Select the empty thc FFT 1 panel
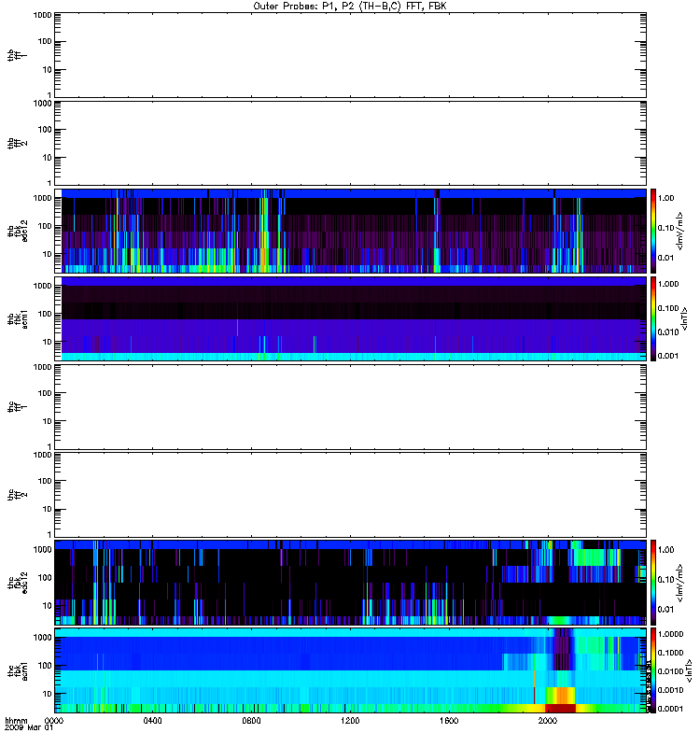This screenshot has width=700, height=747. click(x=351, y=407)
